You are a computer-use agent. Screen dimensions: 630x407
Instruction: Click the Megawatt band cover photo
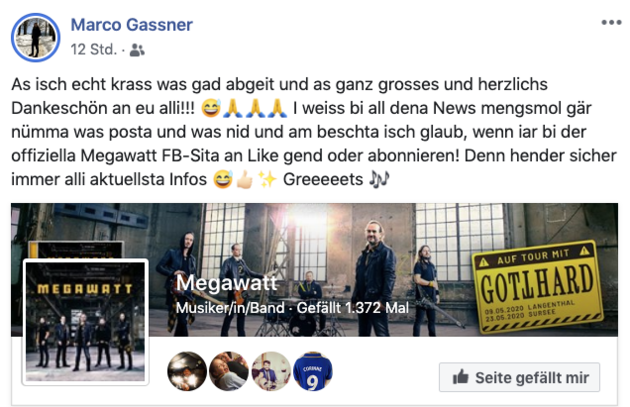pyautogui.click(x=314, y=269)
